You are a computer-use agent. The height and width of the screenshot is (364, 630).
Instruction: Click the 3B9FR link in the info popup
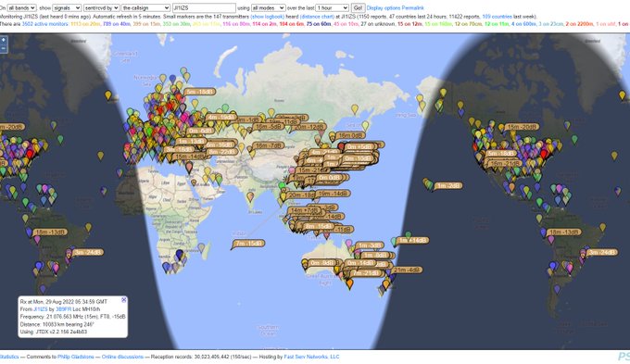click(x=64, y=309)
